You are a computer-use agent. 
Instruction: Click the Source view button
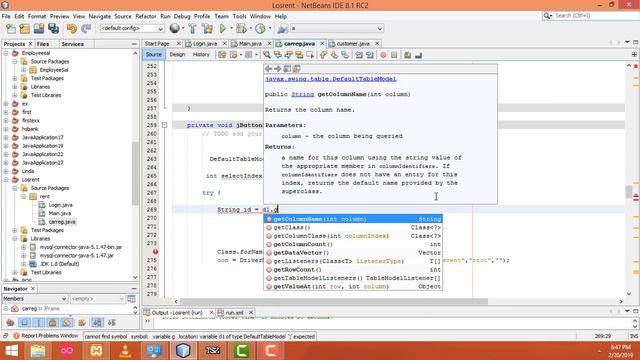coord(153,55)
